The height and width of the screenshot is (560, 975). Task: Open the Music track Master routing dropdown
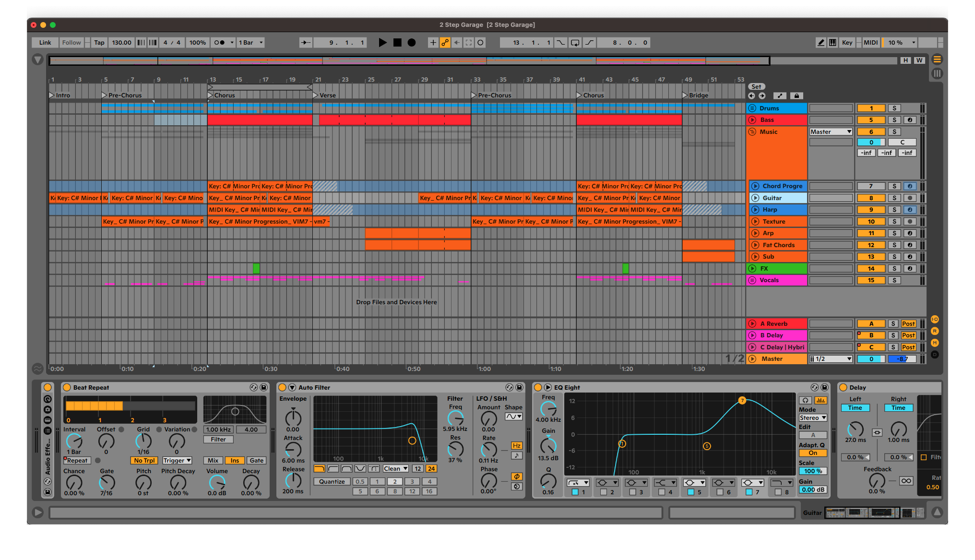tap(831, 132)
